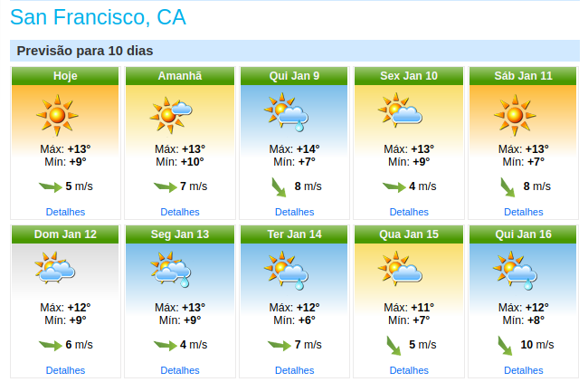Image resolution: width=588 pixels, height=382 pixels.
Task: Click the Previsão para 10 dias heading bar
Action: coord(295,51)
